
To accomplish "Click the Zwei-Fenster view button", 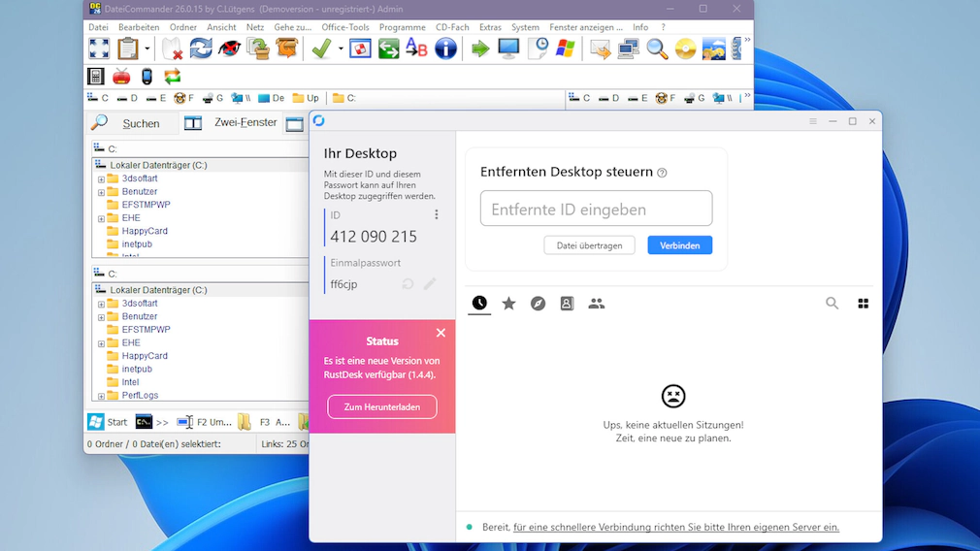I will coord(230,122).
